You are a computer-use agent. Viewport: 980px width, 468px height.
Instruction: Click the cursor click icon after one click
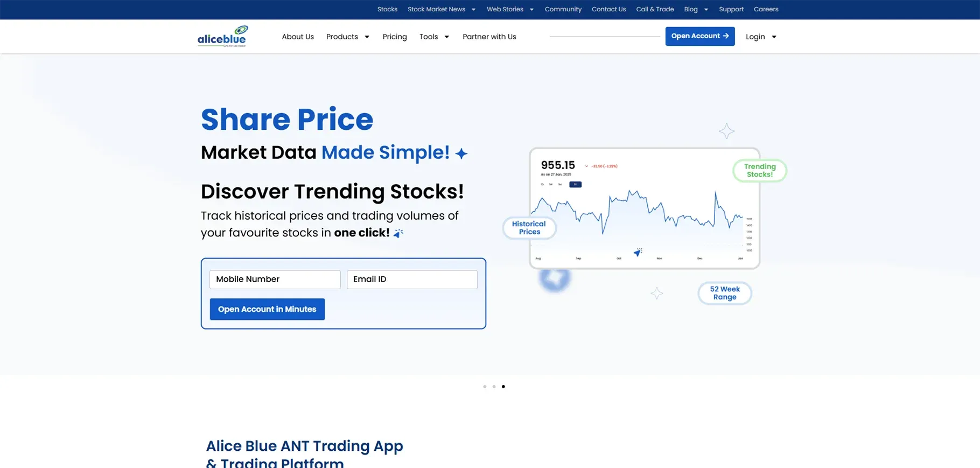398,233
